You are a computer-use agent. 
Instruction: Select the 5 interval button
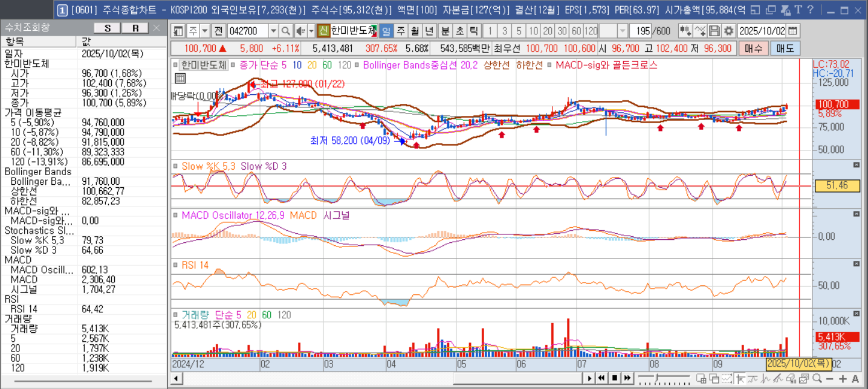[x=519, y=31]
